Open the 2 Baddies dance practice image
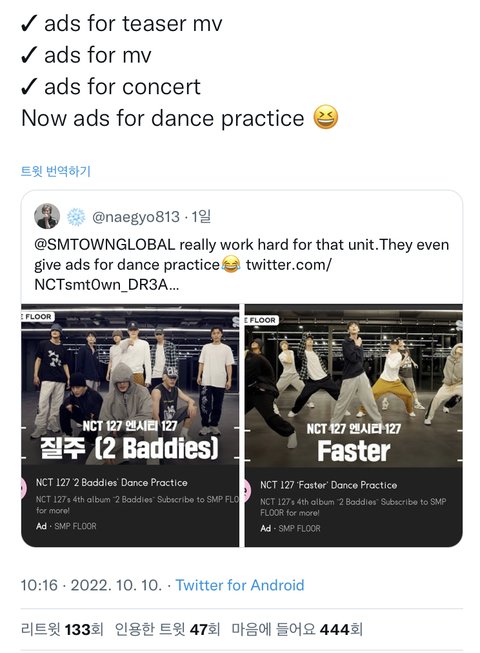Screen dimensions: 480x653 point(130,425)
